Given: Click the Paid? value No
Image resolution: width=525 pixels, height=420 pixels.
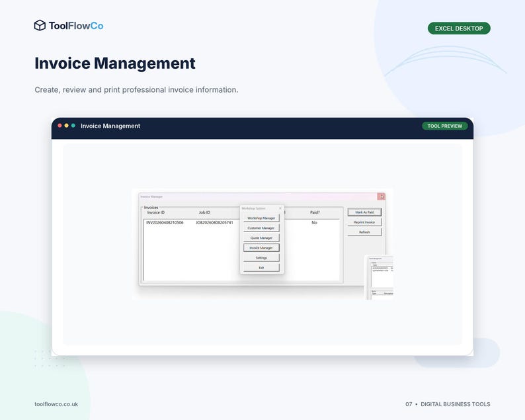Looking at the screenshot, I should coord(314,222).
